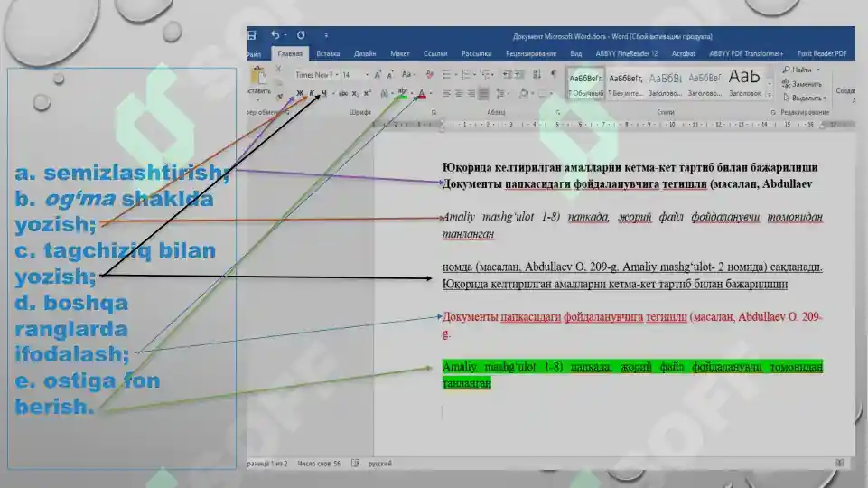Apply the Без интервала (No Spacing) style
Image resolution: width=868 pixels, height=488 pixels.
(626, 83)
